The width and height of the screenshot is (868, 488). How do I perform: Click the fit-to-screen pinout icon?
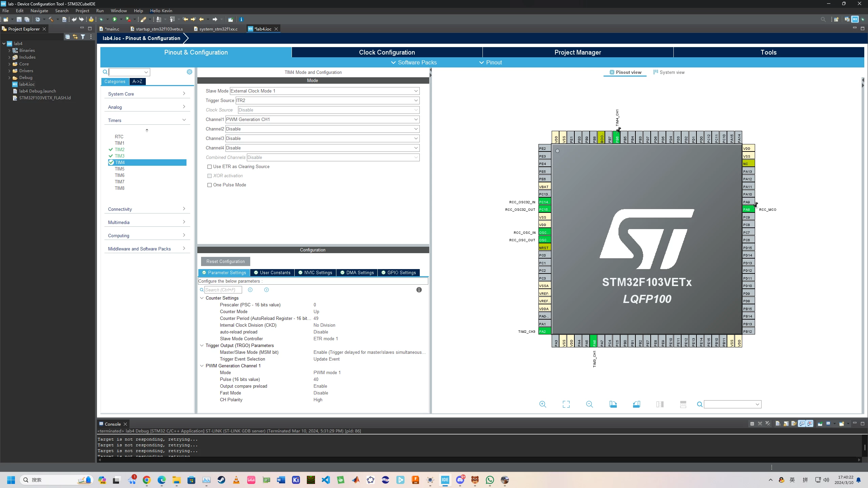(x=566, y=404)
